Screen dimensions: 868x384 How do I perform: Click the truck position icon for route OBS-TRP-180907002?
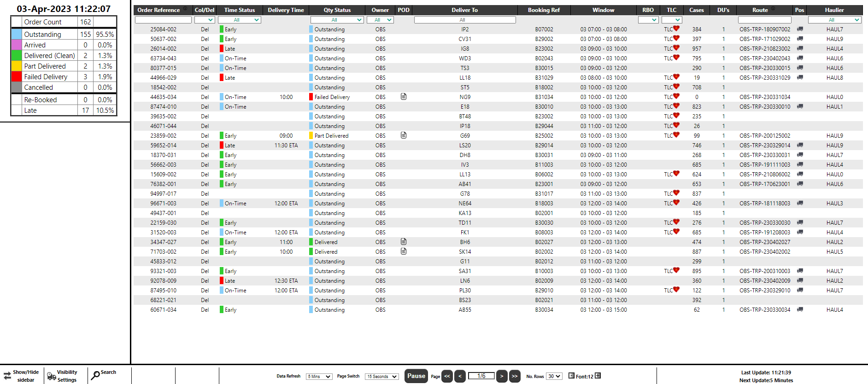click(800, 29)
